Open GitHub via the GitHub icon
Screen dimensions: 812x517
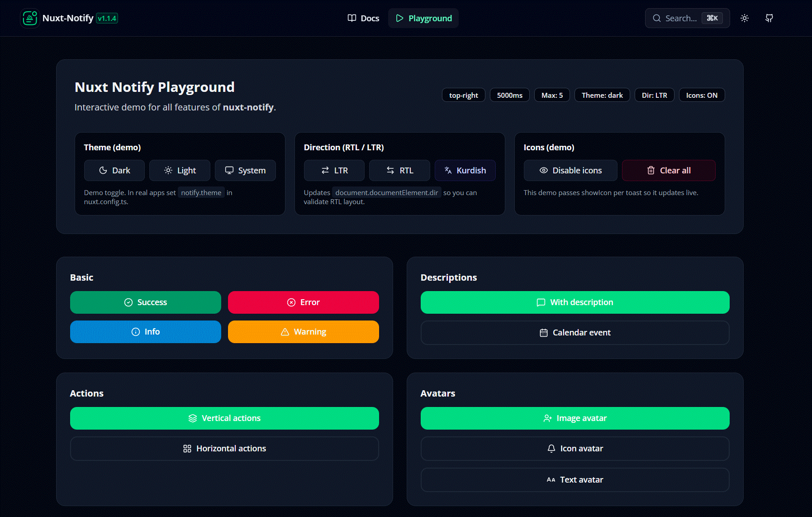pyautogui.click(x=769, y=18)
